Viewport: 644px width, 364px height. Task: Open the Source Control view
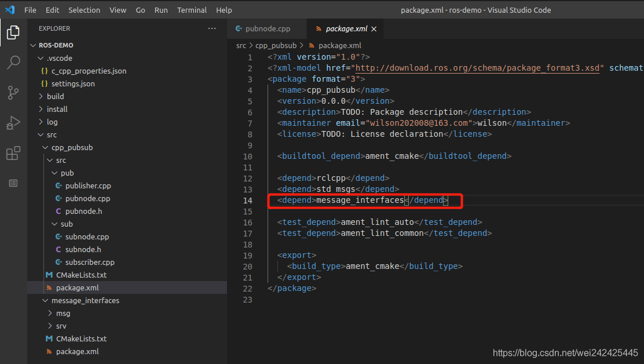[x=13, y=93]
